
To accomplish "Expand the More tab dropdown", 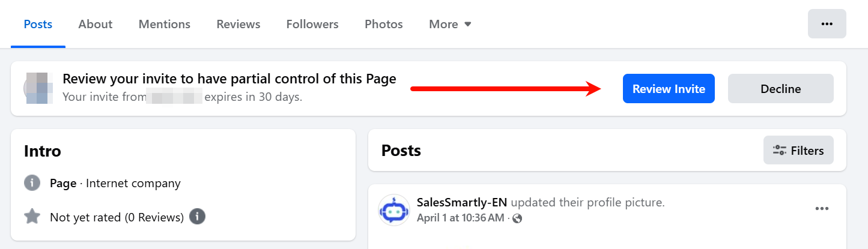I will pos(450,25).
